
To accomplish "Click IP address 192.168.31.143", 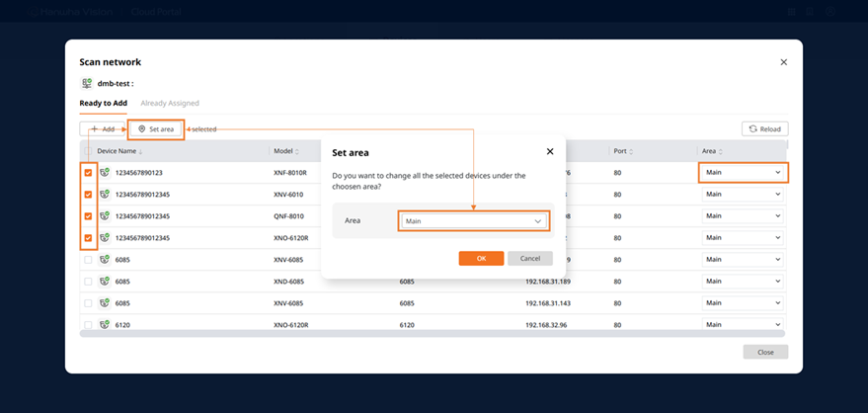I will (x=547, y=303).
